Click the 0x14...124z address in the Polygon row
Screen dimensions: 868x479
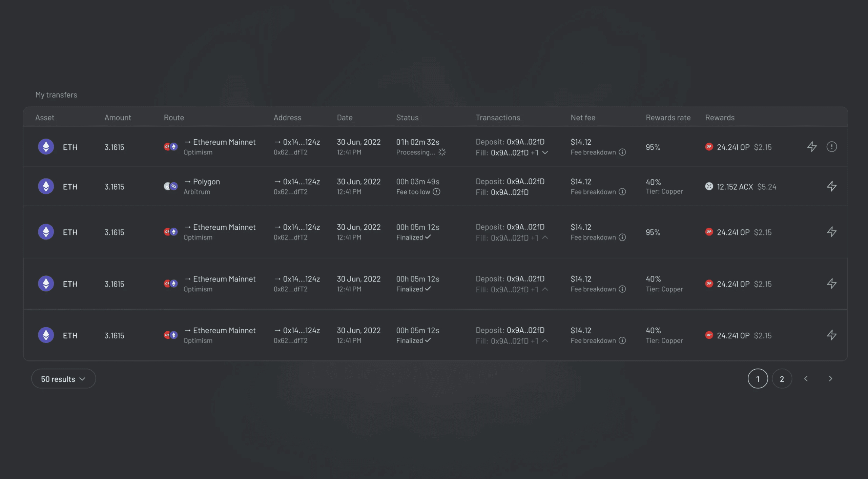(297, 181)
